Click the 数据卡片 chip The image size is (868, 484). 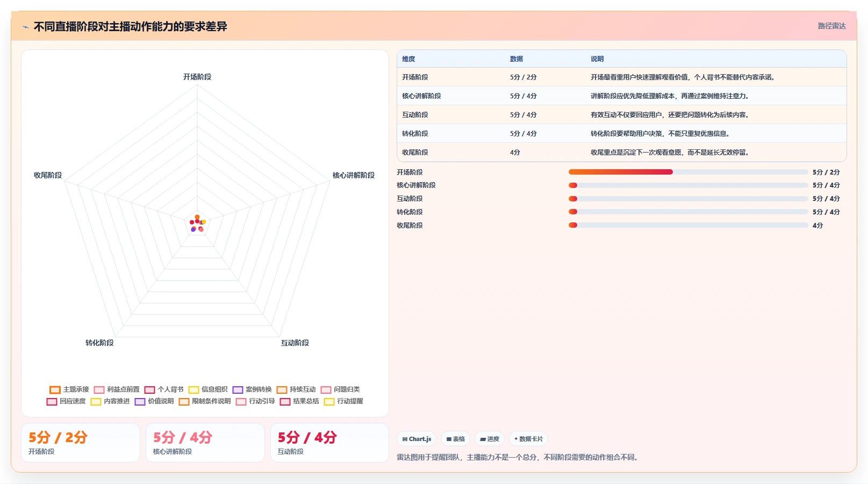[528, 439]
